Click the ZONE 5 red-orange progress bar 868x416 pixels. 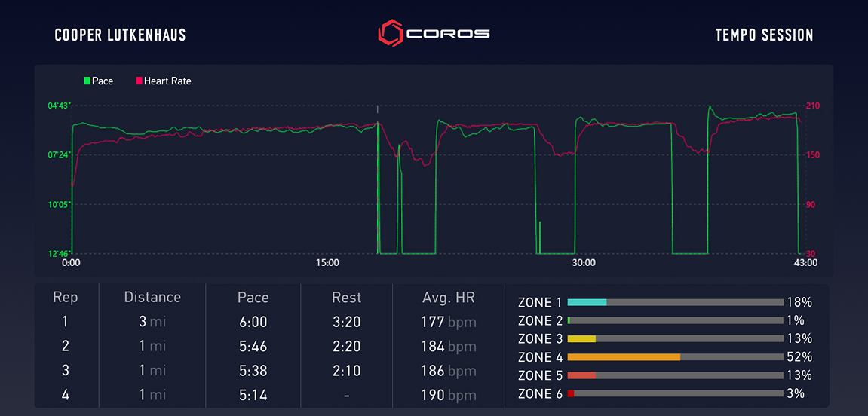tap(676, 375)
